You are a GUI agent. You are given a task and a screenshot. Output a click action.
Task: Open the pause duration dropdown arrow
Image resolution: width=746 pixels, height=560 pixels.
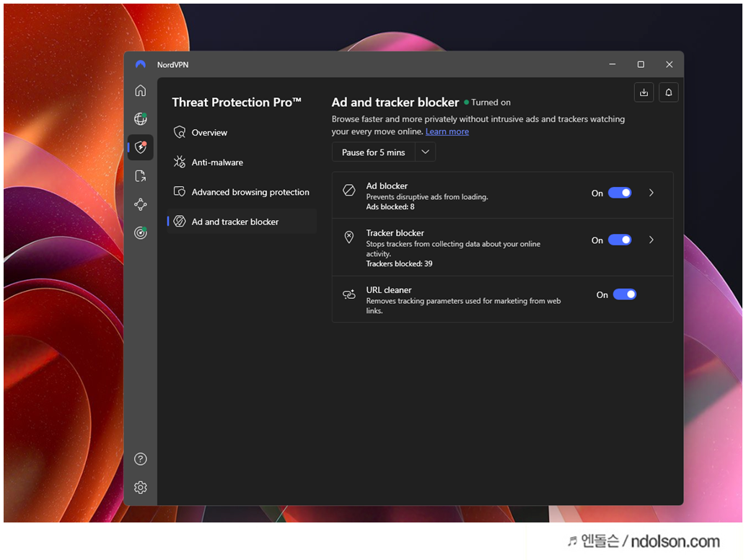click(426, 152)
